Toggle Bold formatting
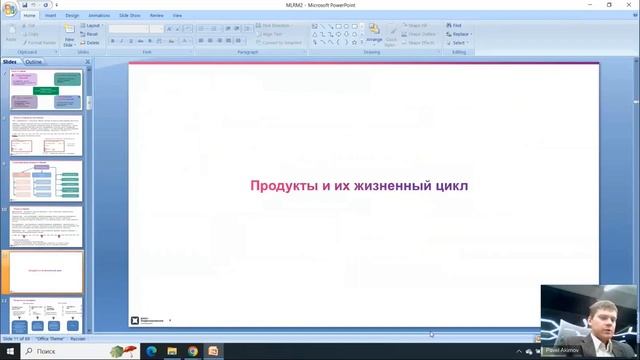Image resolution: width=640 pixels, height=360 pixels. pyautogui.click(x=113, y=41)
